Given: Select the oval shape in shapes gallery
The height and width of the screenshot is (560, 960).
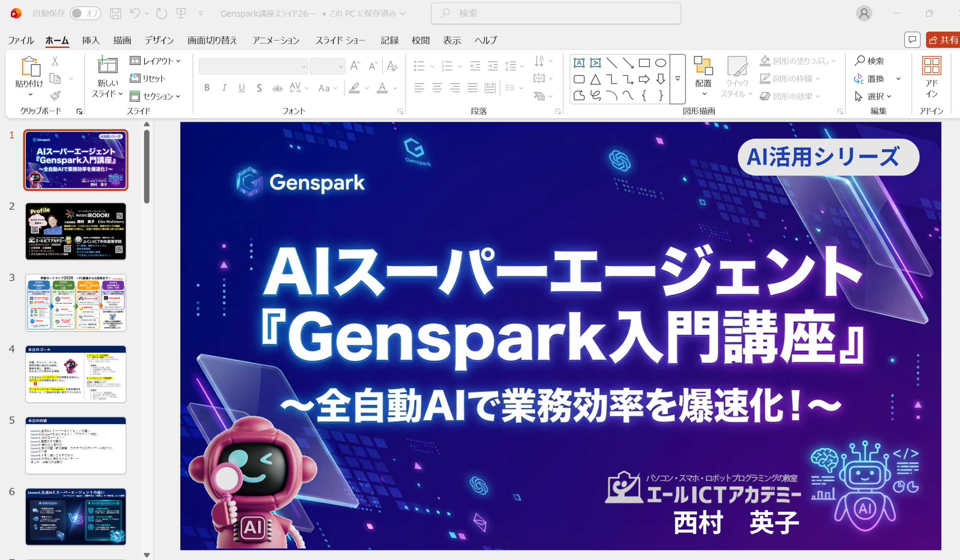Looking at the screenshot, I should coord(661,63).
